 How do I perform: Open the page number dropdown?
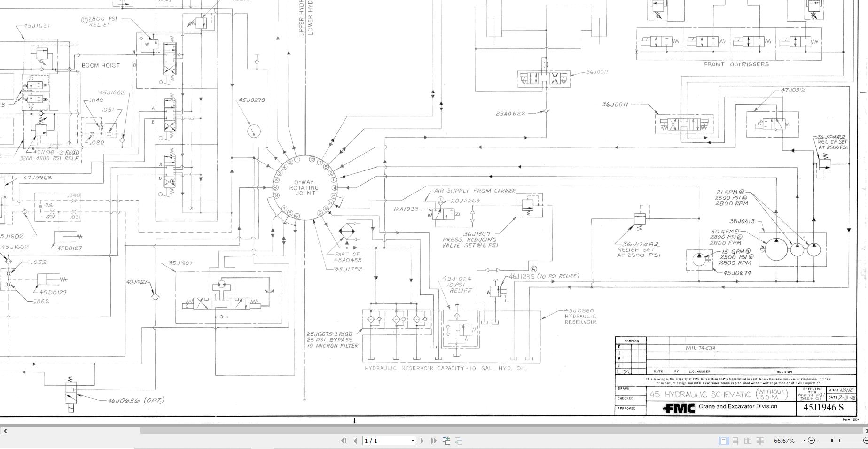(x=413, y=441)
